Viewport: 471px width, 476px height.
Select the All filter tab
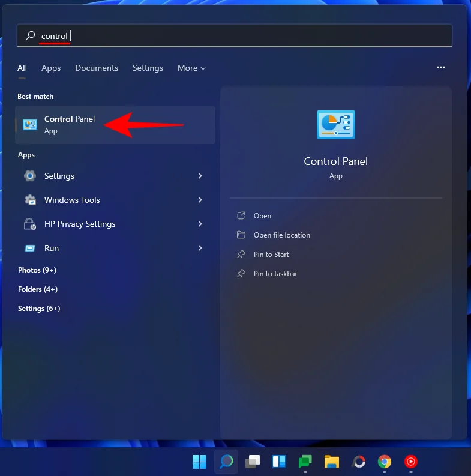[22, 68]
